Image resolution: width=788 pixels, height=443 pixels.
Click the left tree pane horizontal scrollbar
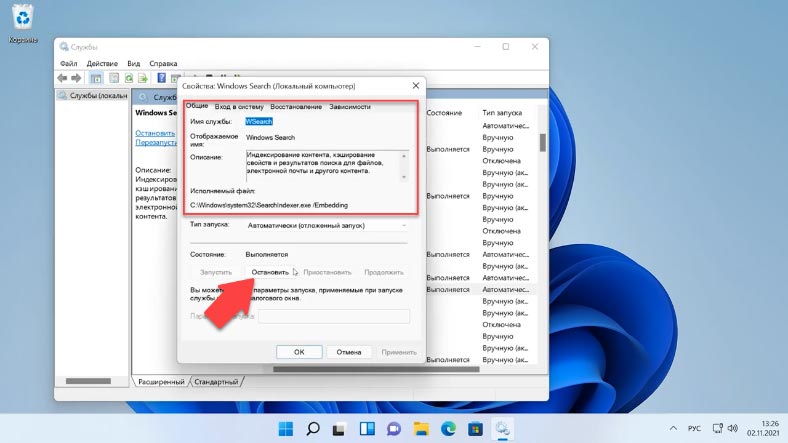[88, 381]
